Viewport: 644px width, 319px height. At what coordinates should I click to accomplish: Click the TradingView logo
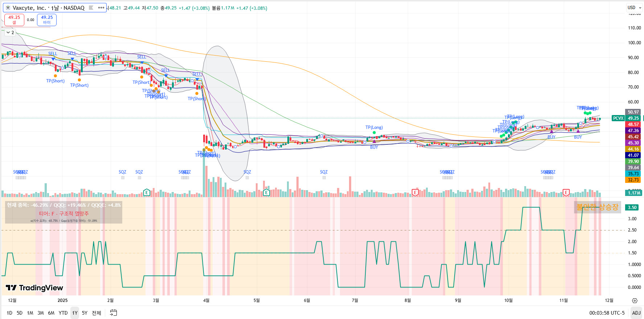pos(34,288)
